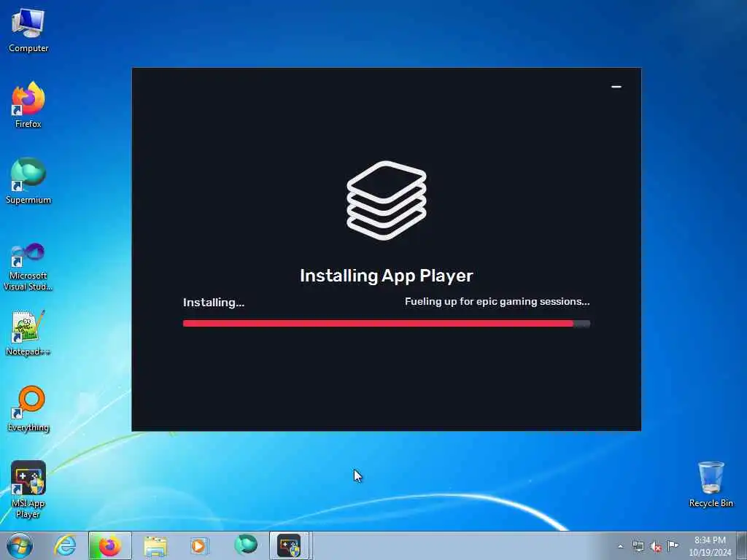Open the network status tray icon

point(638,546)
